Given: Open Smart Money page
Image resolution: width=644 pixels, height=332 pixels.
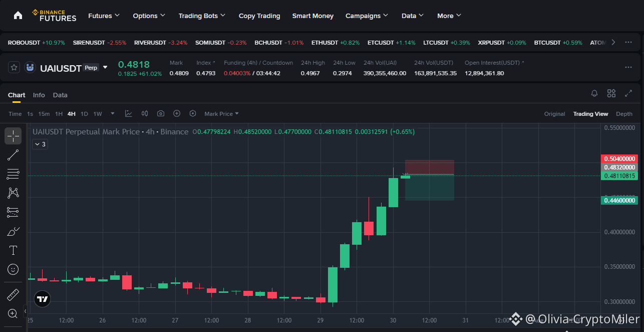Looking at the screenshot, I should tap(313, 16).
